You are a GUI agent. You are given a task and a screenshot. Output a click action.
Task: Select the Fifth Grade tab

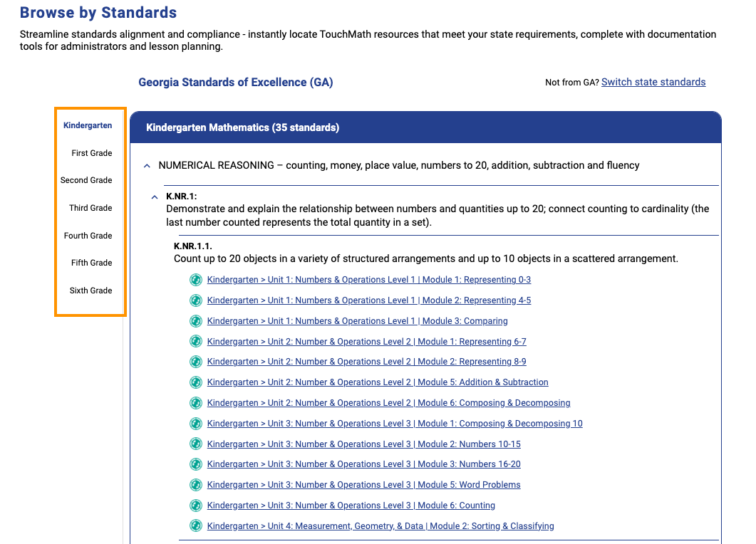[92, 263]
